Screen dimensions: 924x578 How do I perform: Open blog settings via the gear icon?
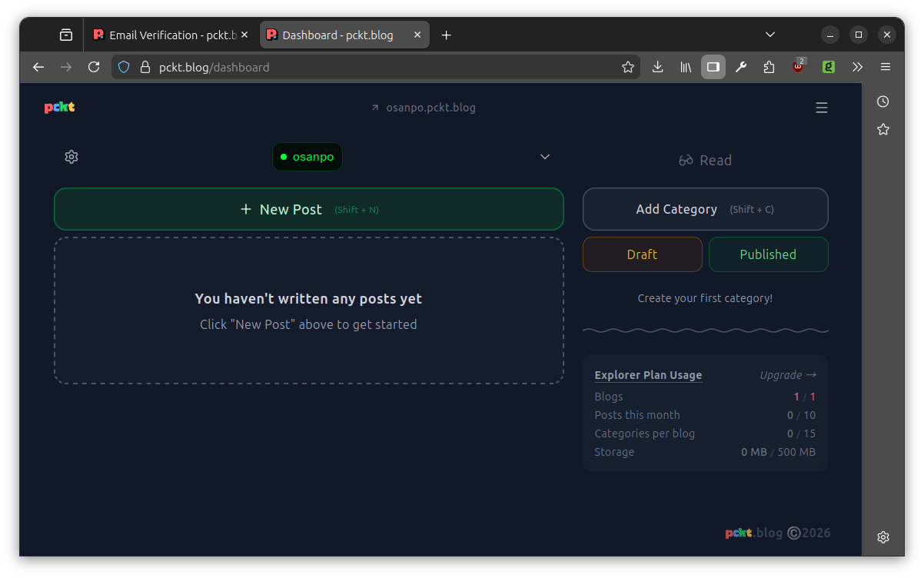[x=71, y=156]
